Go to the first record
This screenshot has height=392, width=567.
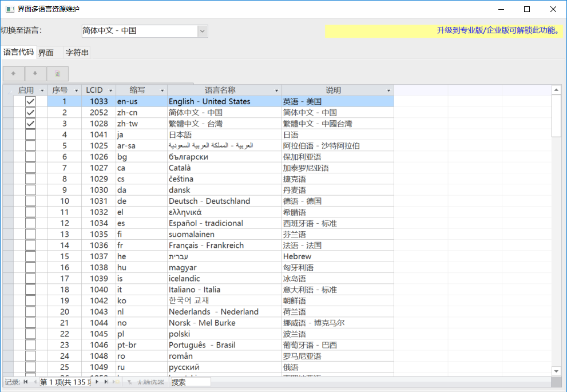25,382
